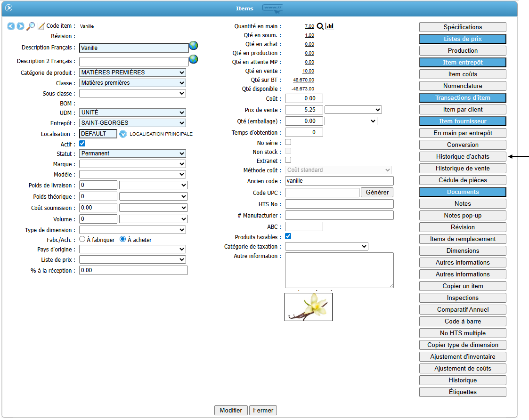The height and width of the screenshot is (420, 529).
Task: Go to the previous item record arrow
Action: (x=11, y=26)
